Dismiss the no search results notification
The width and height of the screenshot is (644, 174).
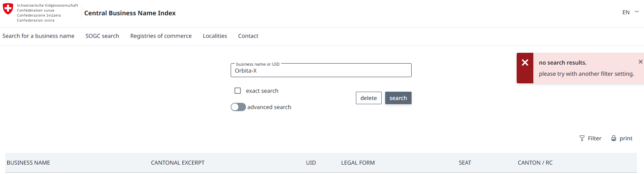click(x=640, y=62)
